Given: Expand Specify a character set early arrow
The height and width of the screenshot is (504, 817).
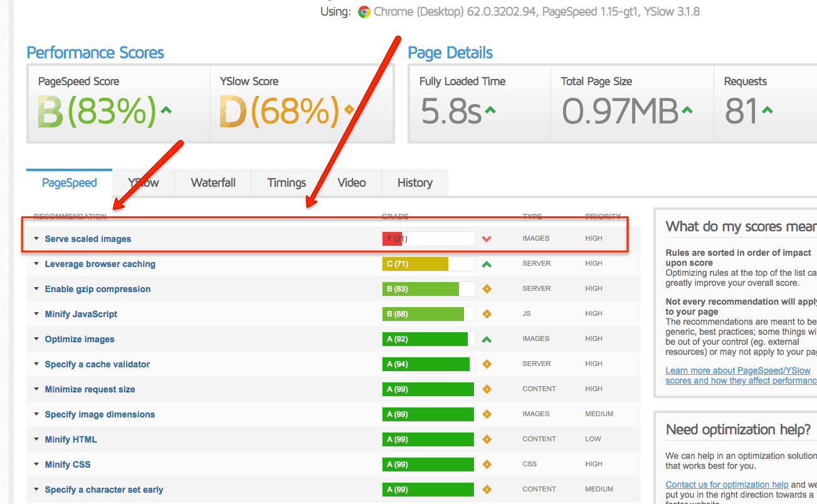Looking at the screenshot, I should tap(36, 490).
